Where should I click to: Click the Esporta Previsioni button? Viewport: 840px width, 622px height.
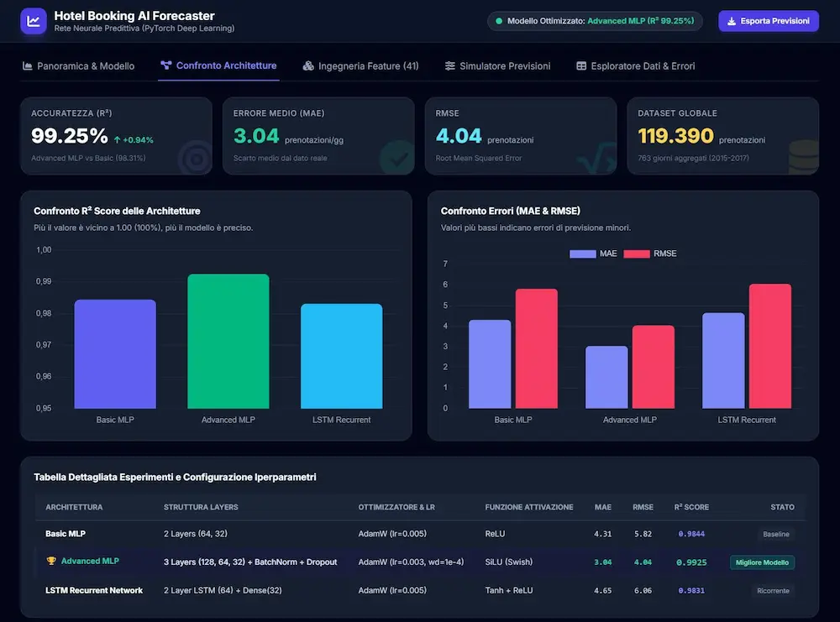(769, 22)
